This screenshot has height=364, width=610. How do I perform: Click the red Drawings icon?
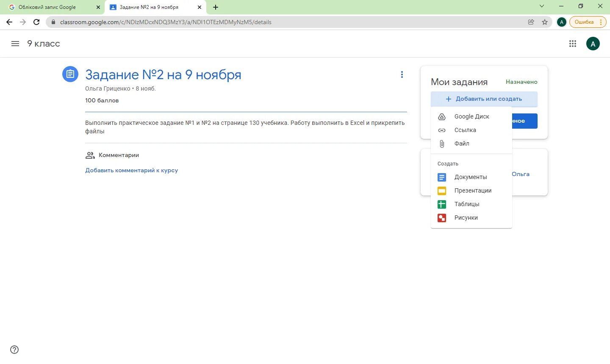click(442, 218)
